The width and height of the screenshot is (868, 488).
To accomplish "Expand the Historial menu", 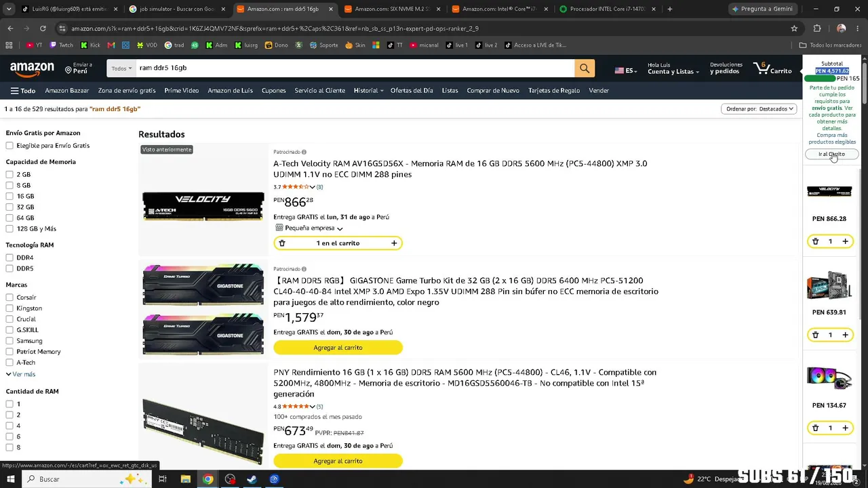I will 368,91.
